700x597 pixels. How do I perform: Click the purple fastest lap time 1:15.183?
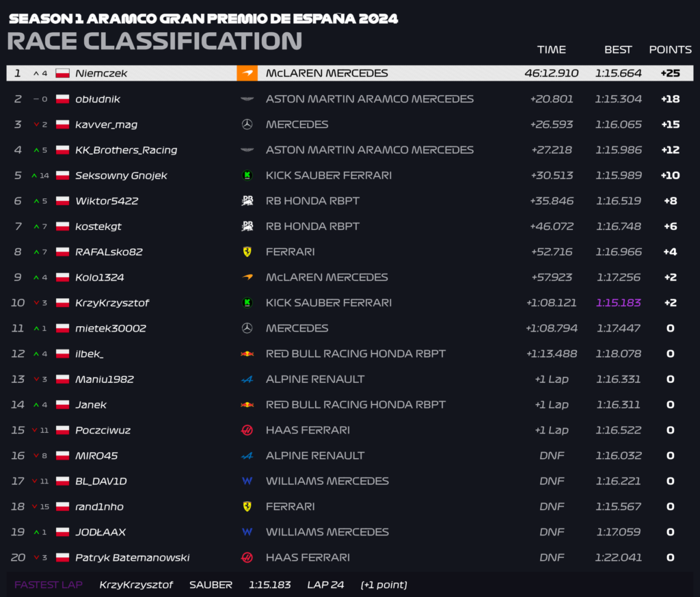(x=618, y=303)
